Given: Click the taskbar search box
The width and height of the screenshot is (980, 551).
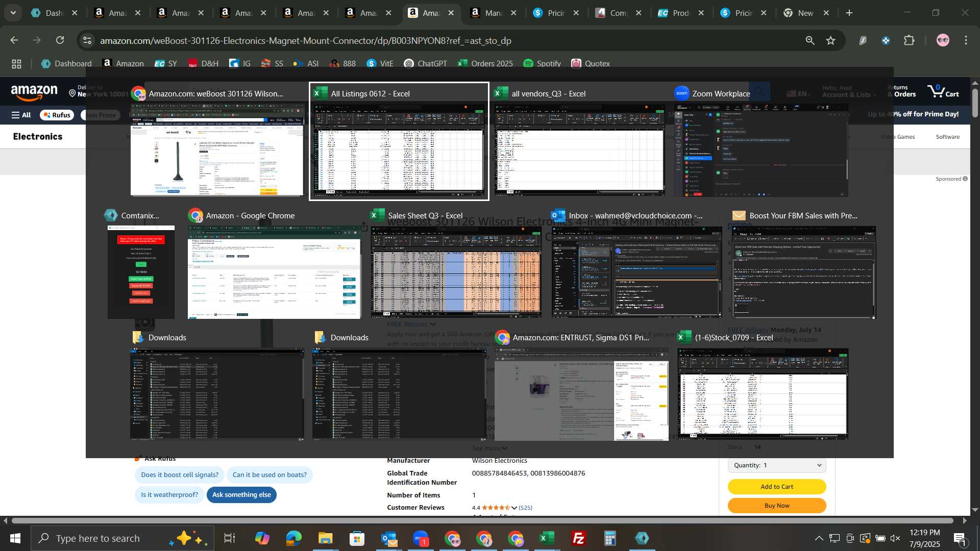Looking at the screenshot, I should pyautogui.click(x=122, y=538).
